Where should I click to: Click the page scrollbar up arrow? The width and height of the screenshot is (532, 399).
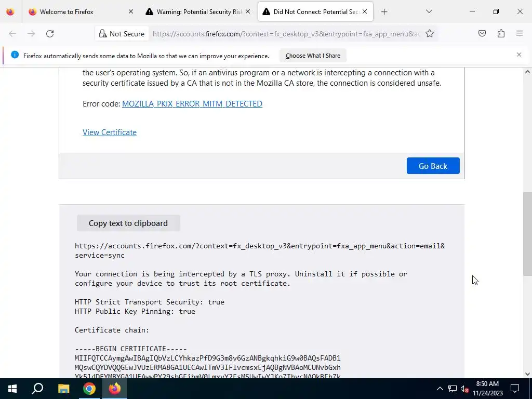click(x=527, y=72)
